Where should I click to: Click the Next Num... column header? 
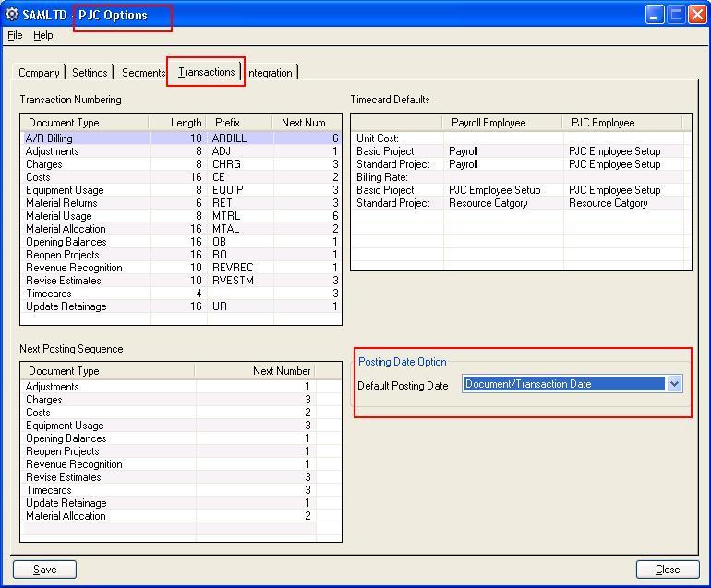pos(307,123)
